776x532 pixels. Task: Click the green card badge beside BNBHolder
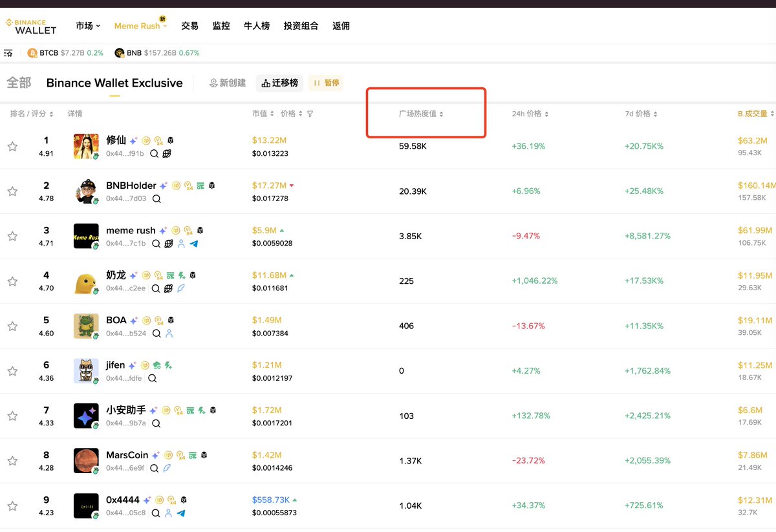click(x=200, y=186)
